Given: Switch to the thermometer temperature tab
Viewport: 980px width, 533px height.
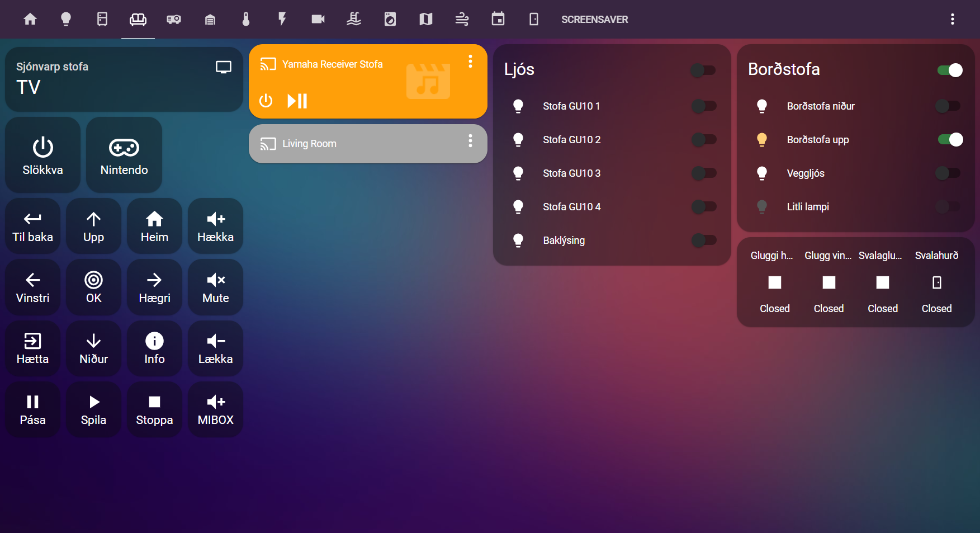Looking at the screenshot, I should (x=246, y=20).
